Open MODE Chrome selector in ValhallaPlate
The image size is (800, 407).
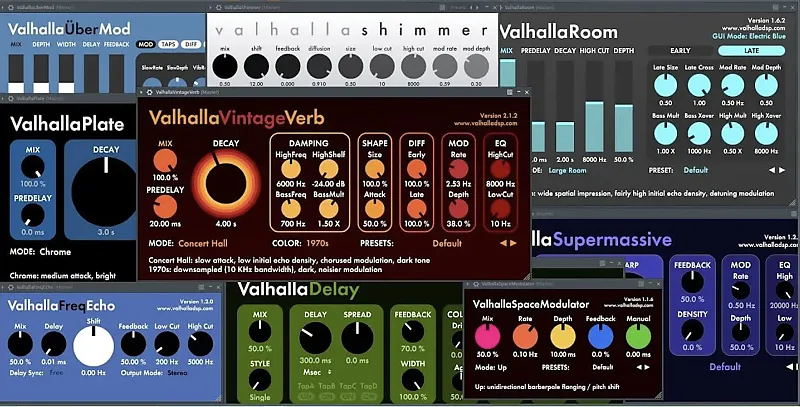point(55,252)
